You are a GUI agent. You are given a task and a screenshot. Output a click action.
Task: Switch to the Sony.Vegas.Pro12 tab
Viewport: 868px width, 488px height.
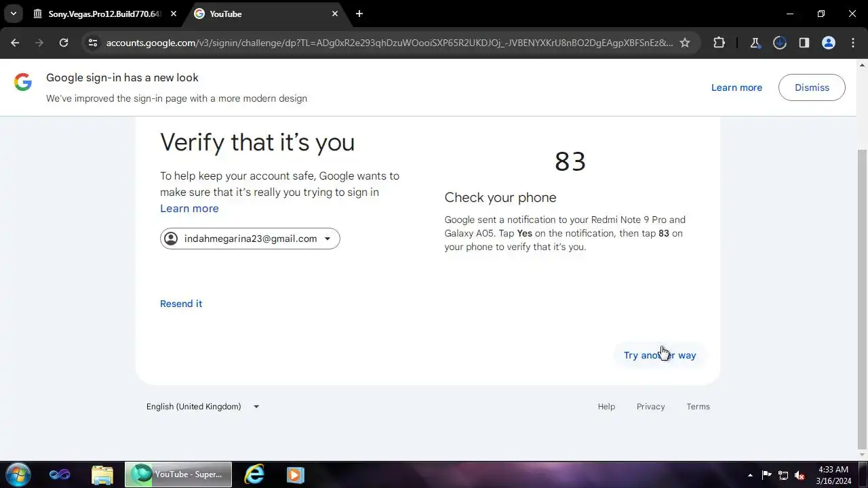(x=105, y=14)
